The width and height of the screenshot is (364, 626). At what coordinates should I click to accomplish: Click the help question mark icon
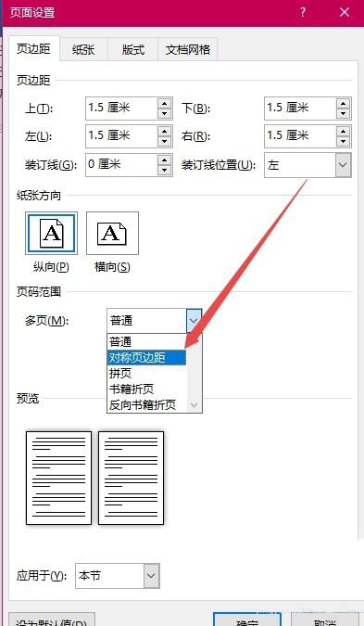coord(303,12)
